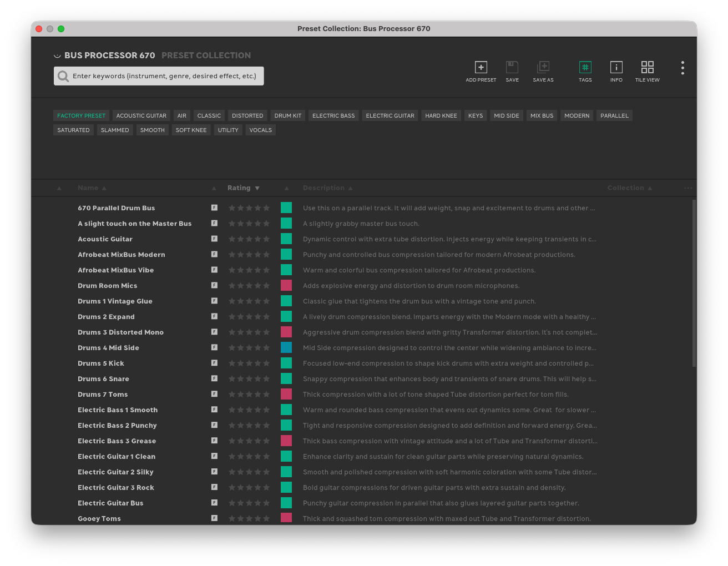Image resolution: width=728 pixels, height=566 pixels.
Task: Rate Electric Bass 1 Smooth five stars
Action: (x=266, y=410)
